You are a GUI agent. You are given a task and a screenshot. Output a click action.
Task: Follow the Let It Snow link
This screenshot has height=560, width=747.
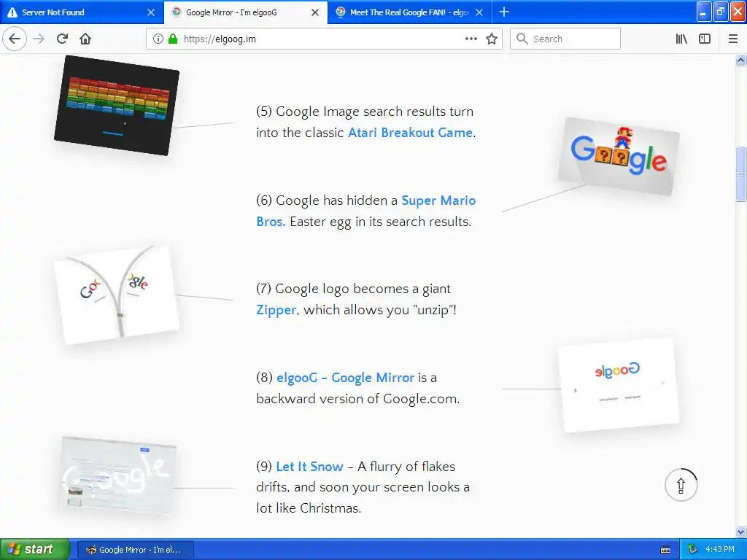tap(309, 466)
